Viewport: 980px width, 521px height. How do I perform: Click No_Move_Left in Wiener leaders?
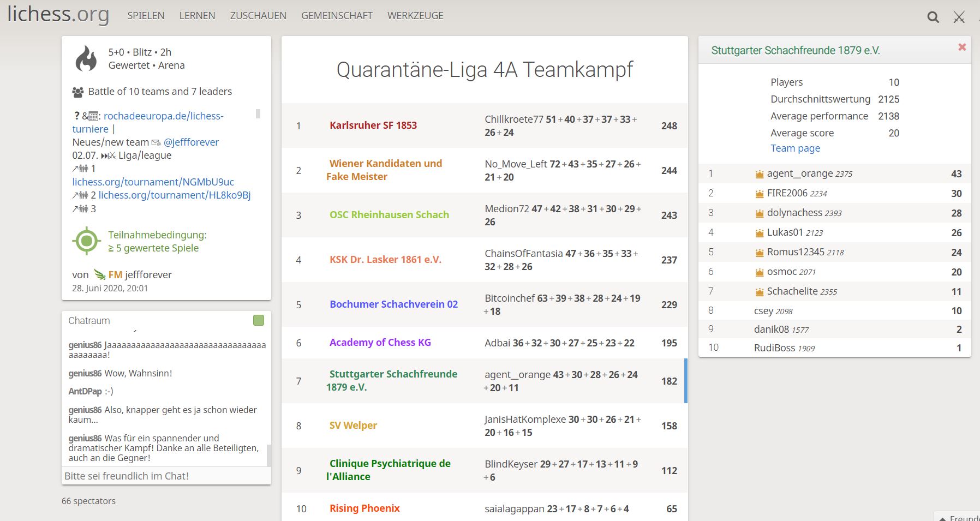pos(516,164)
